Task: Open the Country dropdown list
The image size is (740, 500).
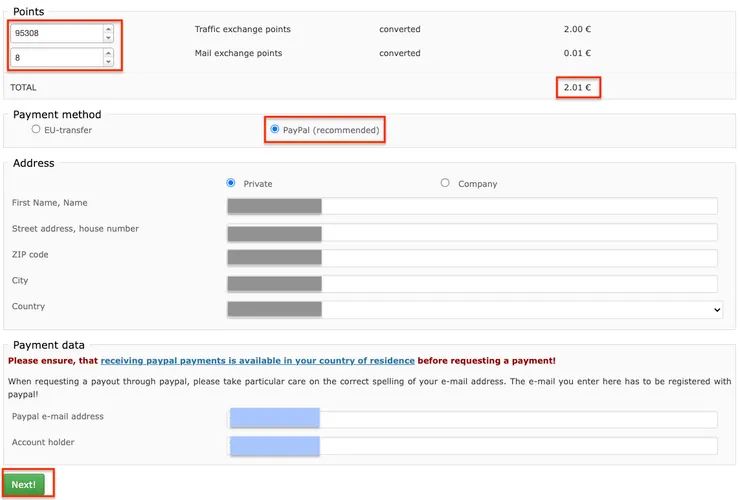Action: 475,310
